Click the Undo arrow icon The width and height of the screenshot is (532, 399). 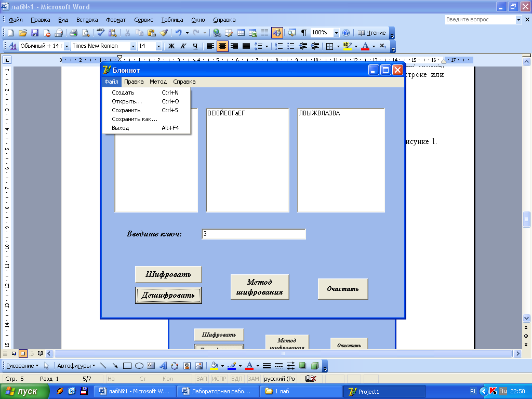point(178,33)
